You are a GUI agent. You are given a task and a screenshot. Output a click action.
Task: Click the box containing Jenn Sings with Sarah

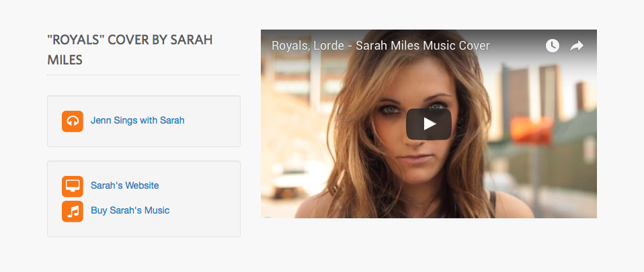tap(144, 121)
